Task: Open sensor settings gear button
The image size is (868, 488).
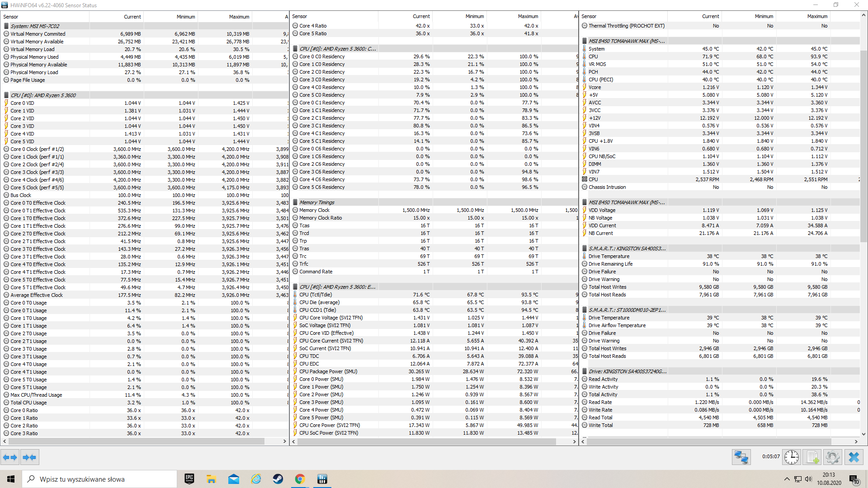Action: point(832,457)
